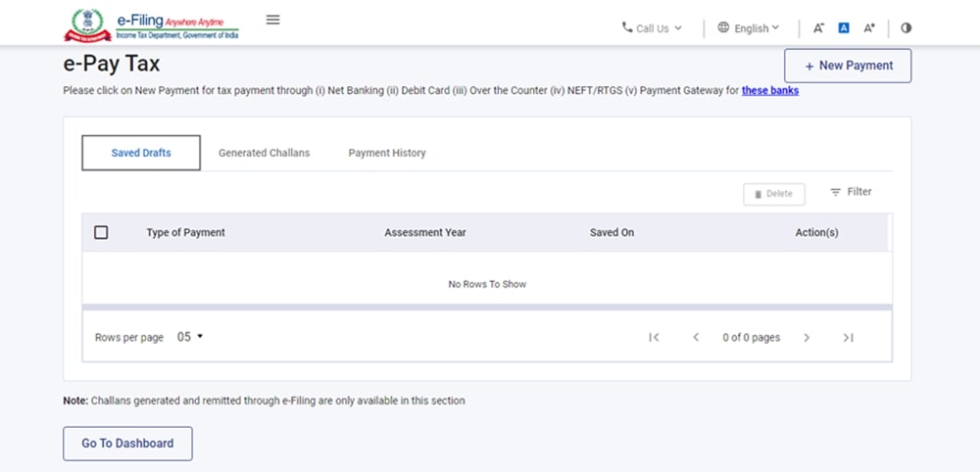
Task: Go to next page of table
Action: [807, 338]
